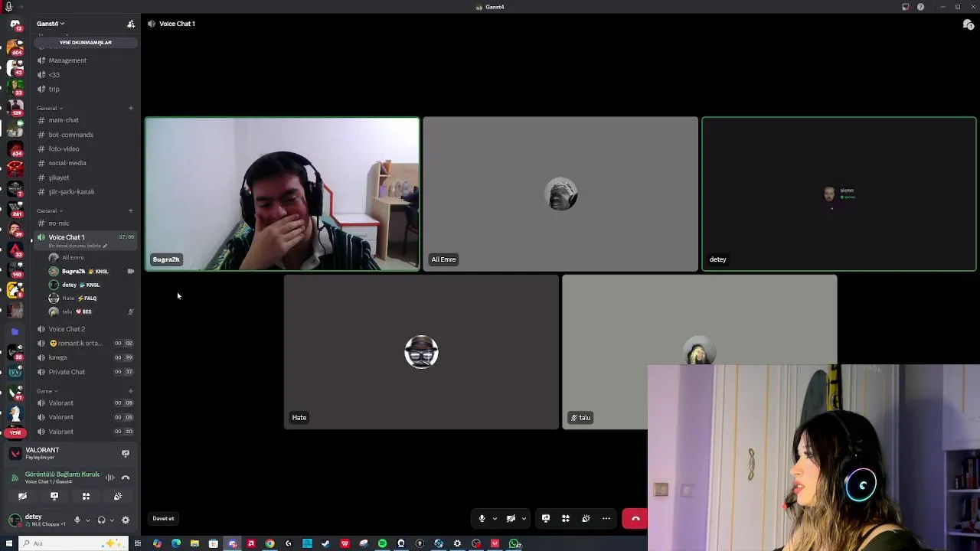This screenshot has width=980, height=551.
Task: Open Google Chrome in the taskbar
Action: [x=269, y=543]
